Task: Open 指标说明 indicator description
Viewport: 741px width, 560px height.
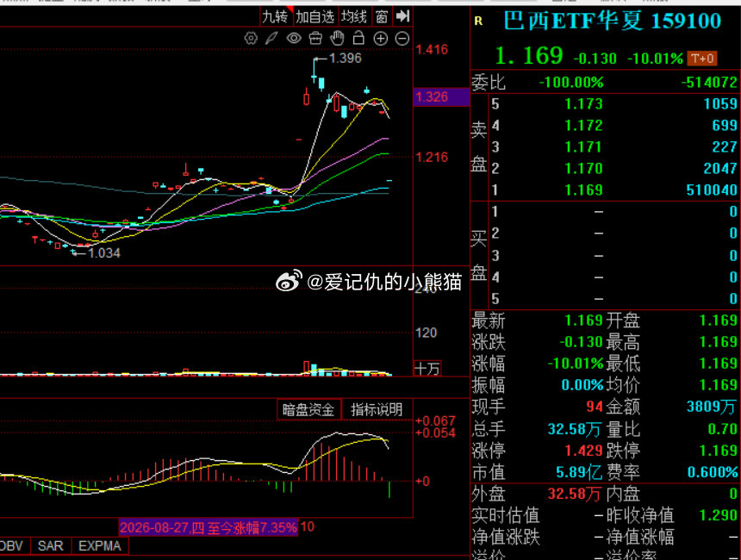Action: point(377,409)
